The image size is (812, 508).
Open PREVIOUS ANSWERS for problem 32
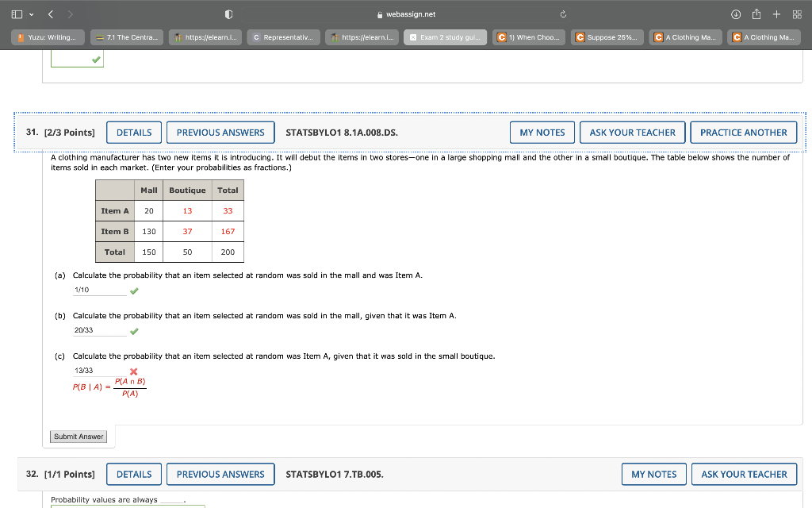point(220,474)
